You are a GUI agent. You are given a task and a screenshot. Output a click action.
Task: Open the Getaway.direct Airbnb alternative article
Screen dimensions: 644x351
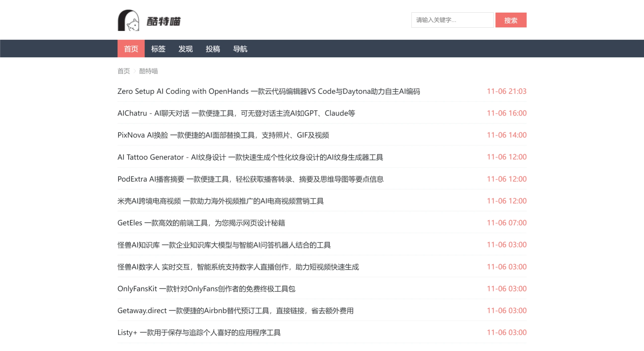(x=236, y=310)
